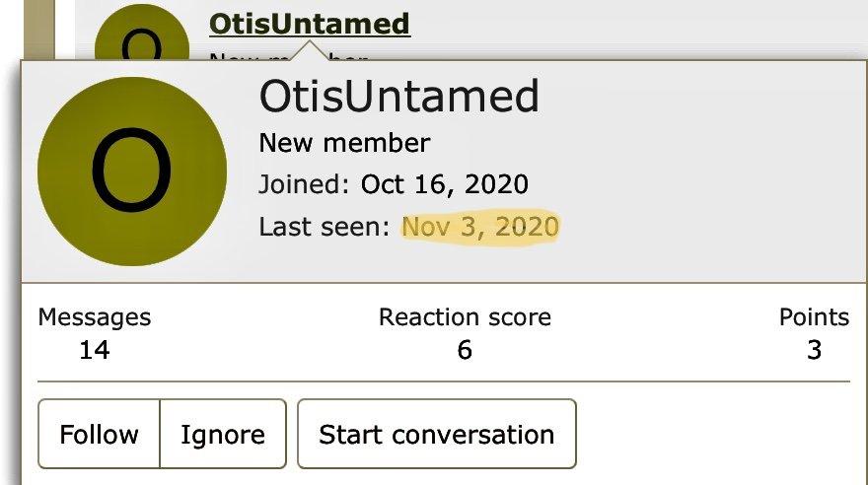The height and width of the screenshot is (485, 868).
Task: Click the OtisUntamed heading inside the popup
Action: [398, 97]
